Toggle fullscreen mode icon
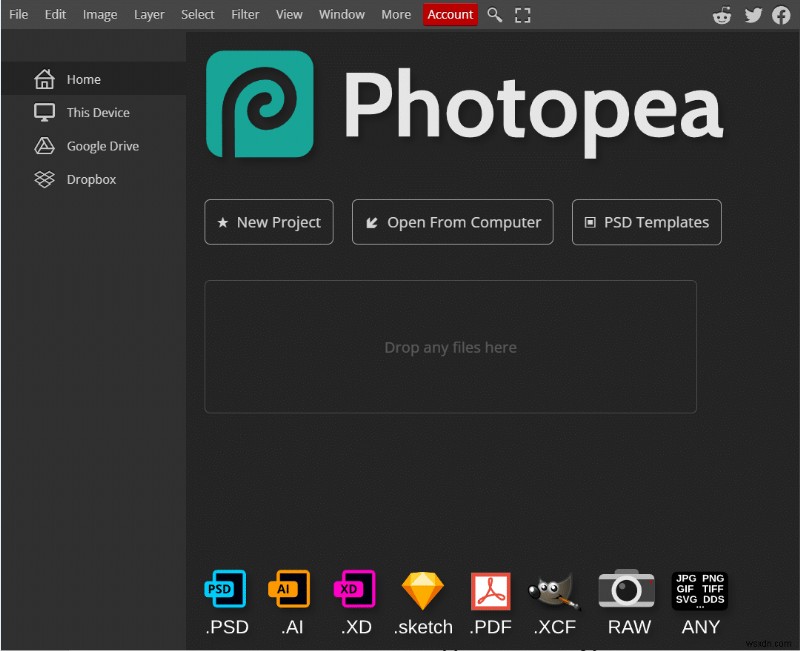The width and height of the screenshot is (800, 651). tap(522, 15)
